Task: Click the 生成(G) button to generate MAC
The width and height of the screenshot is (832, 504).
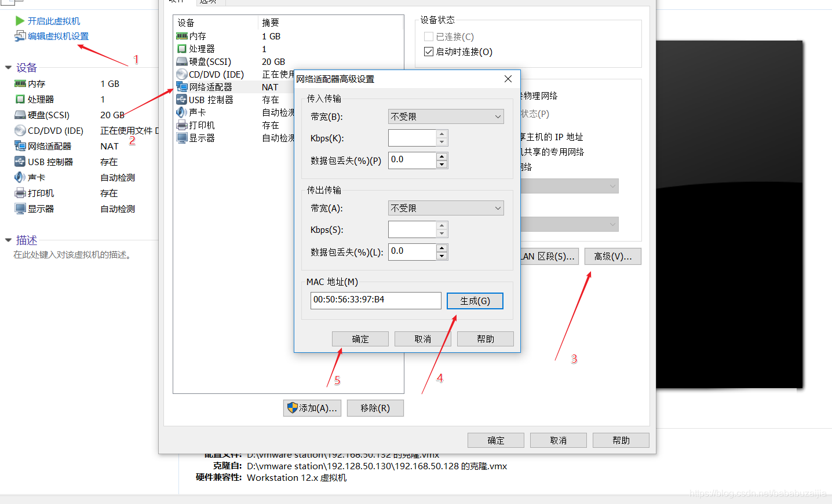Action: coord(475,301)
